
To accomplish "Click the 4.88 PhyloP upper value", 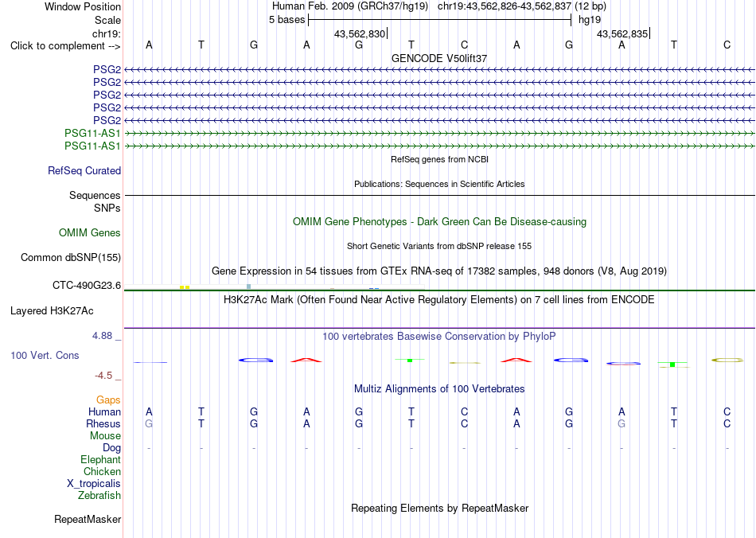I will click(102, 336).
